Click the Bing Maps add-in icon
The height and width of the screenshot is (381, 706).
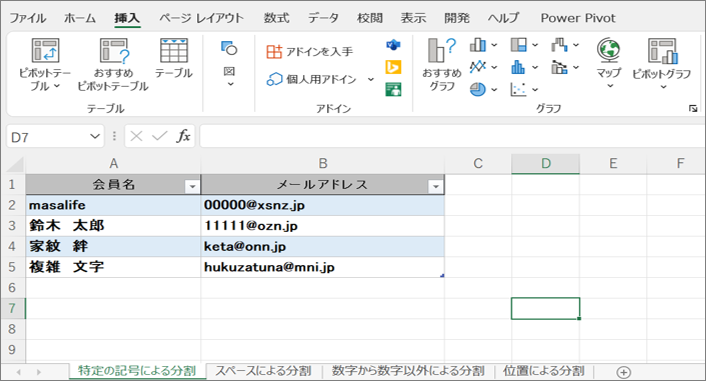393,67
